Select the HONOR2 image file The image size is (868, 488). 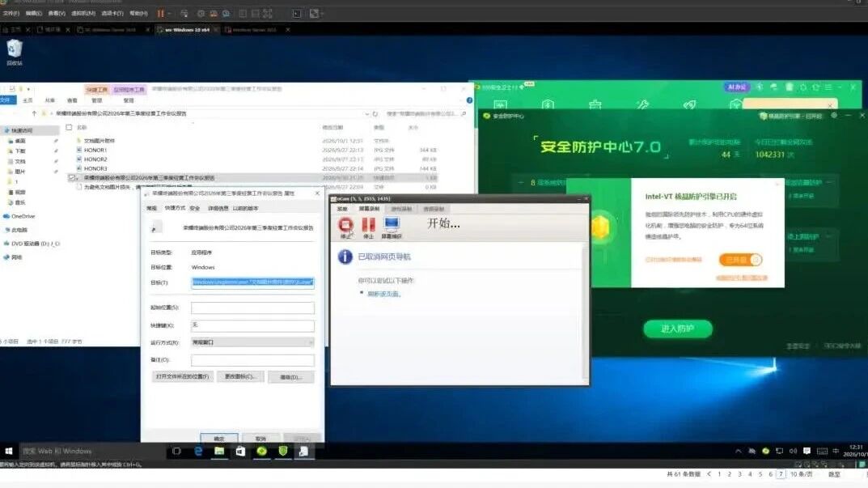coord(95,159)
